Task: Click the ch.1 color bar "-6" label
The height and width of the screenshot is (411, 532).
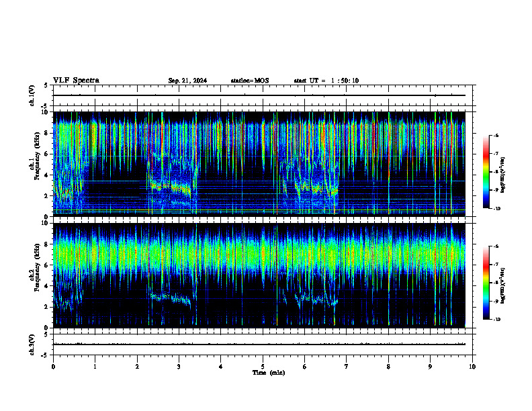Action: [x=496, y=136]
